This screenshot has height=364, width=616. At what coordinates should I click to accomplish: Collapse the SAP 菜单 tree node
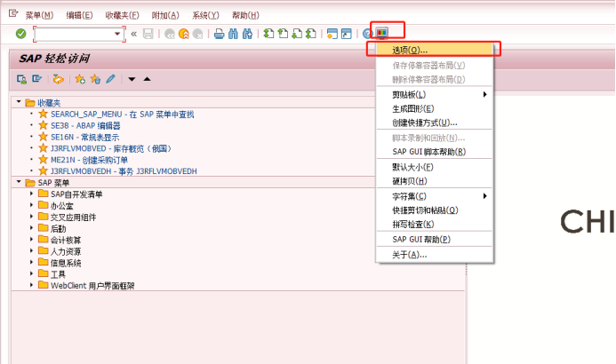(x=19, y=182)
